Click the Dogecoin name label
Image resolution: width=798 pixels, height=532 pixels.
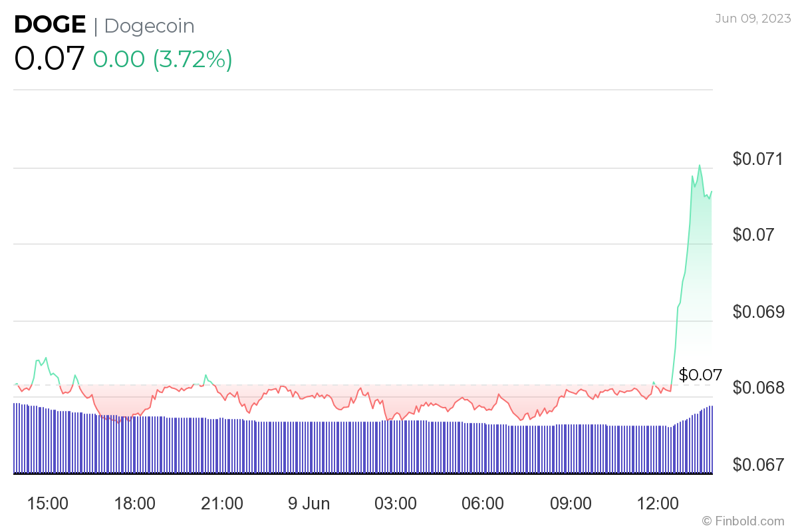[x=150, y=26]
